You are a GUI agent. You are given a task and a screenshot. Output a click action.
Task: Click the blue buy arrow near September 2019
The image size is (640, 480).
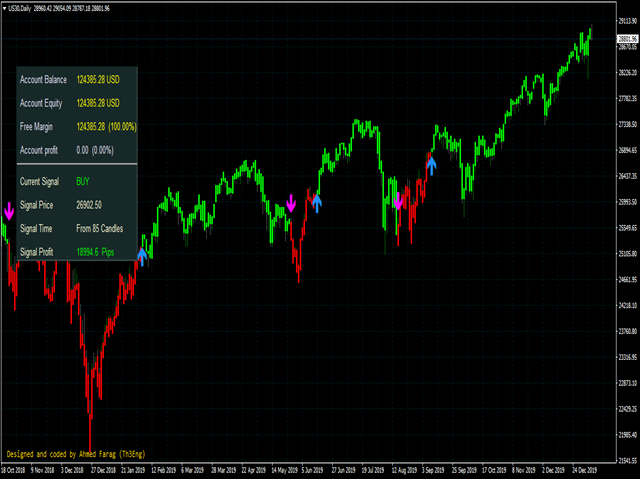(431, 164)
